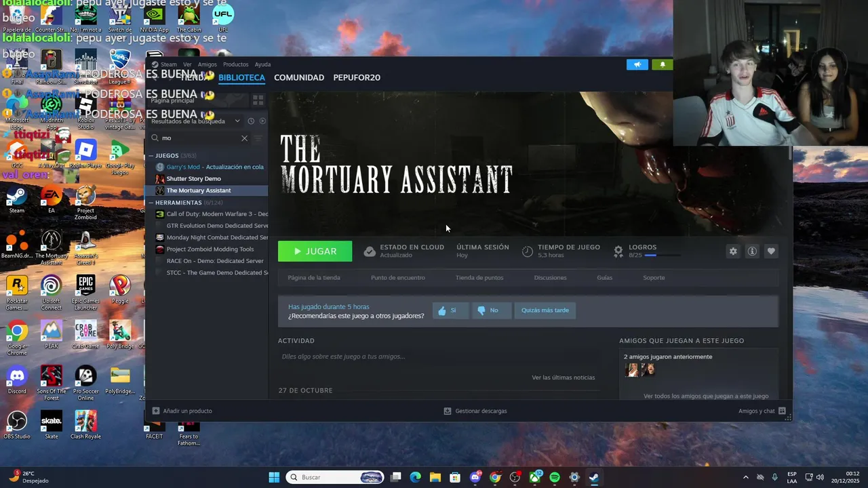This screenshot has height=488, width=868.
Task: Open Página de la tienda link
Action: [314, 278]
